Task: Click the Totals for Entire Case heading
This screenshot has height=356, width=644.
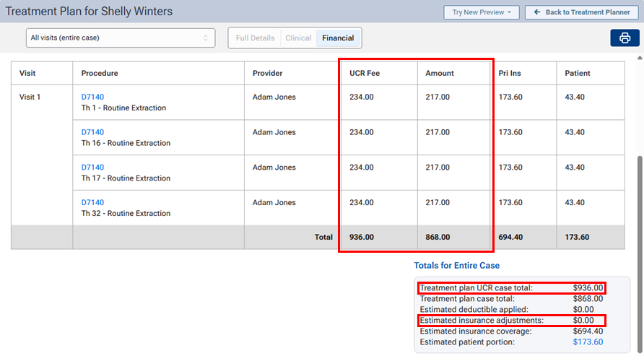Action: click(456, 266)
